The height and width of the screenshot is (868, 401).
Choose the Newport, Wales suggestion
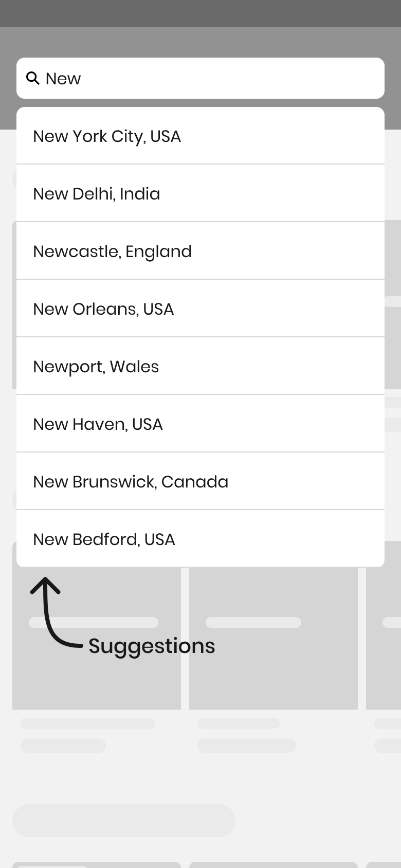200,367
